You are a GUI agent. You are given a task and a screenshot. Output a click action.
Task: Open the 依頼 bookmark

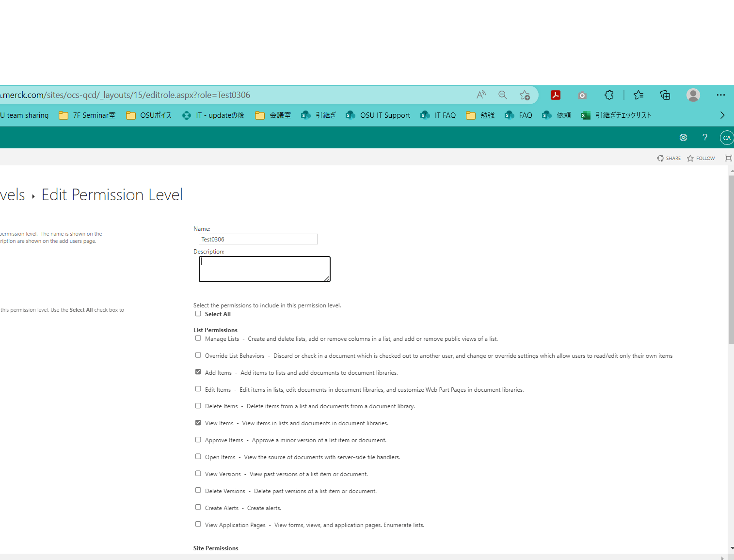tap(557, 115)
